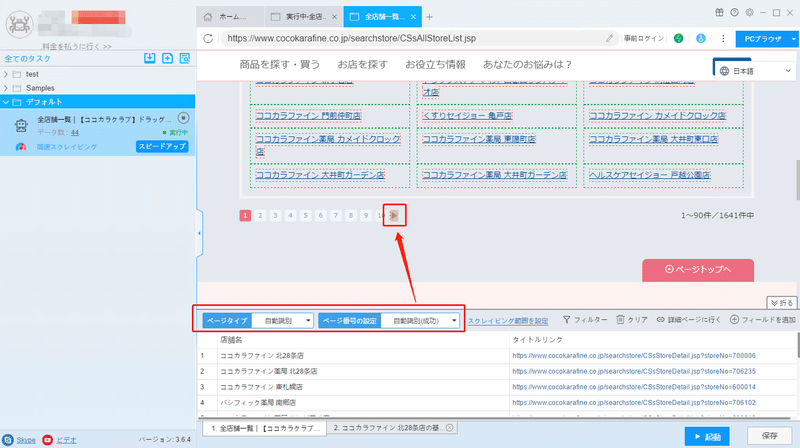Go to pagination page 5
Viewport: 800px width, 448px height.
point(306,215)
